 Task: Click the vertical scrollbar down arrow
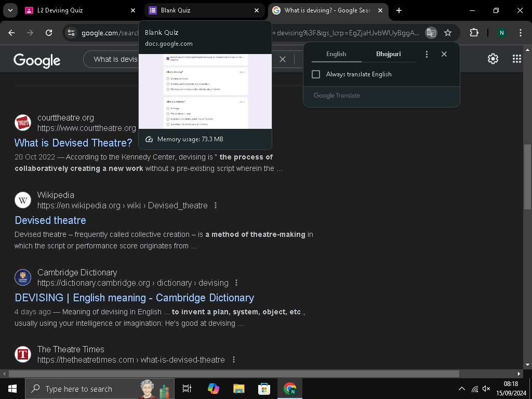point(527,365)
